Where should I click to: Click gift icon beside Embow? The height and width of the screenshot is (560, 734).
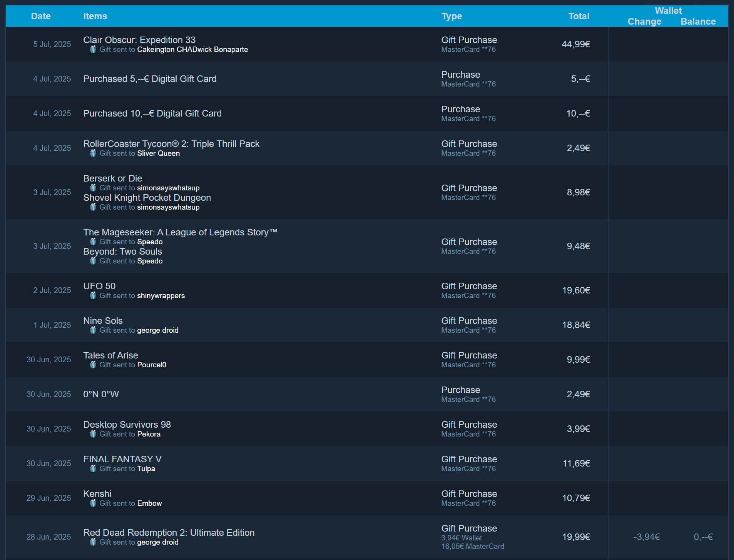click(x=93, y=503)
